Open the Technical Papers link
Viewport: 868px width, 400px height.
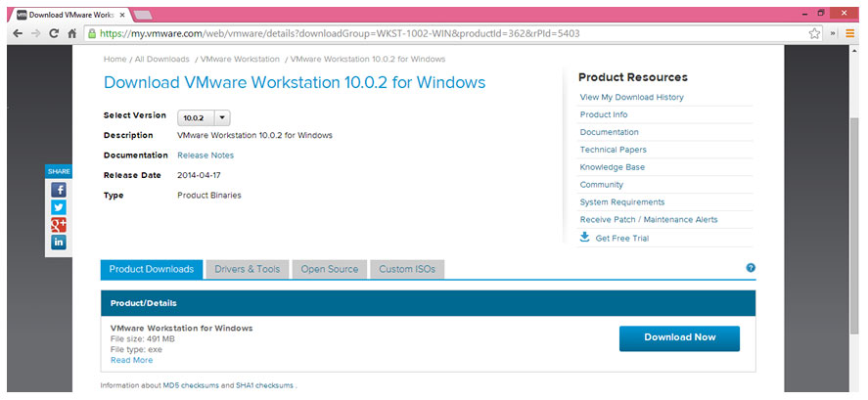[614, 150]
